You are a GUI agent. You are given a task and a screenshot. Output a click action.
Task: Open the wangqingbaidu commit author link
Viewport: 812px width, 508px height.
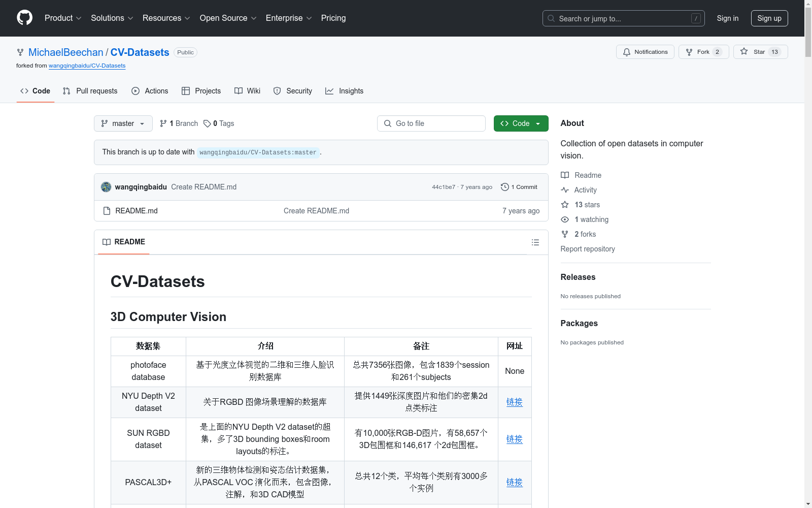pos(141,187)
